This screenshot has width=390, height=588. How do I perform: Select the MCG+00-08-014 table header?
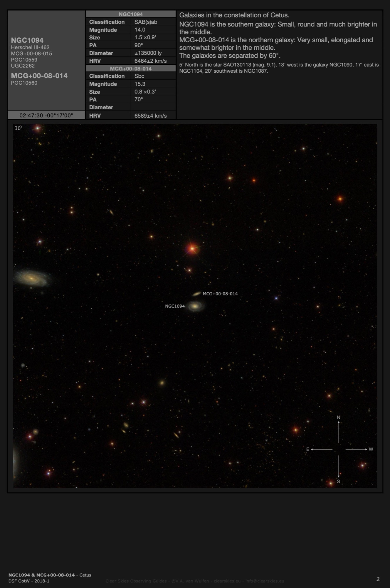pyautogui.click(x=131, y=69)
